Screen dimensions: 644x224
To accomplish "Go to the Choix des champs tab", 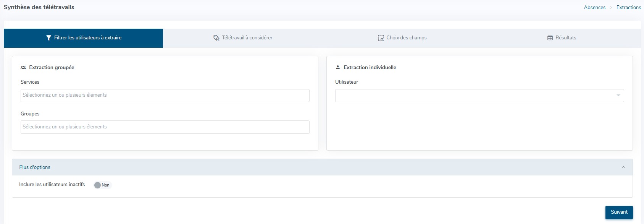I will 406,38.
